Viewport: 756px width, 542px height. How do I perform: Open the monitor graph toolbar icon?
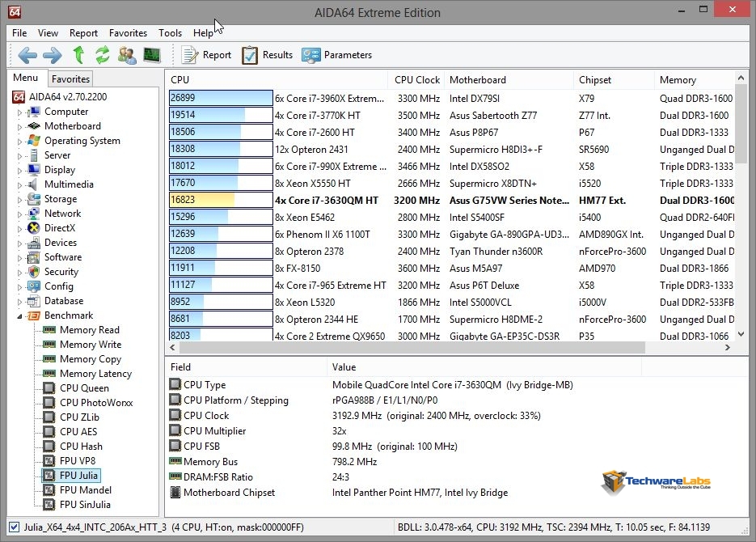tap(152, 55)
